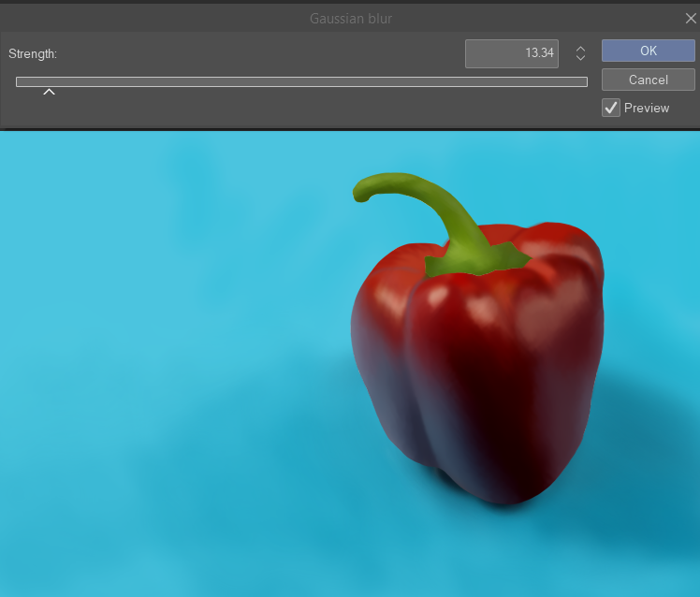Click the Gaussian blur title bar
Viewport: 700px width, 597px height.
(x=350, y=18)
